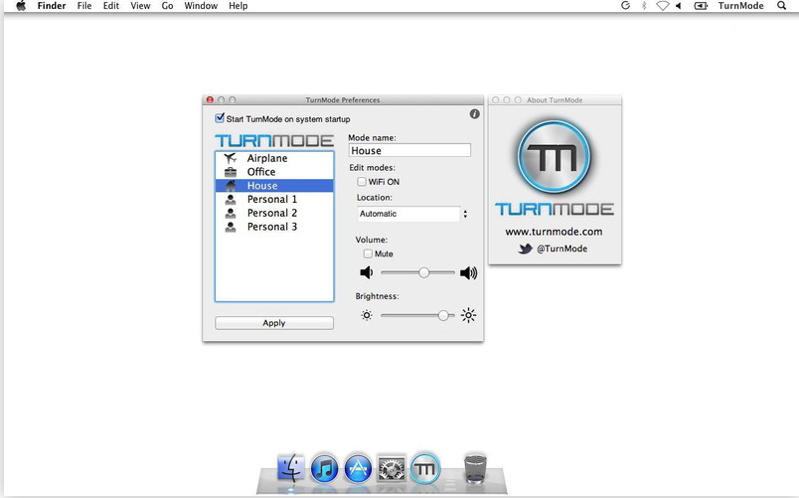Open the Help menu
This screenshot has height=498, width=799.
(238, 6)
